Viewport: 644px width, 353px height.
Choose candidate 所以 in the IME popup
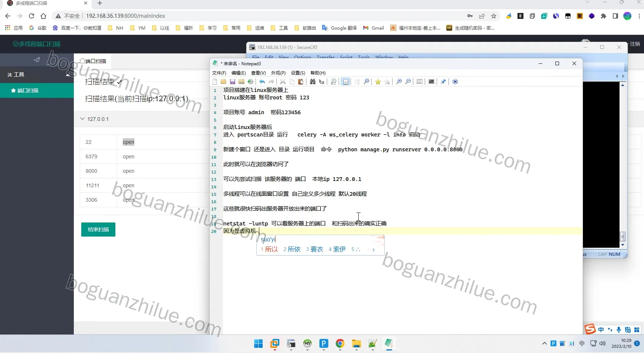(x=269, y=249)
